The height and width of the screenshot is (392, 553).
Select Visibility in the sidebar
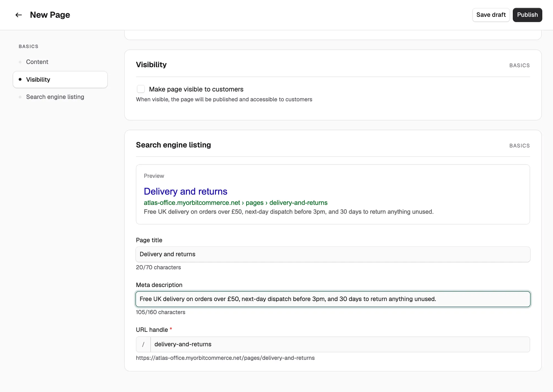60,80
